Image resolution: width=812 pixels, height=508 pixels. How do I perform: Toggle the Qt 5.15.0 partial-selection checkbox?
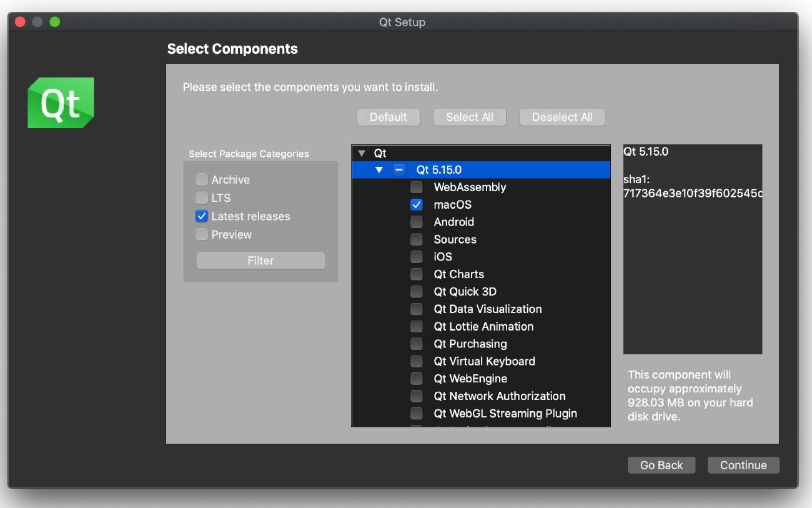399,170
